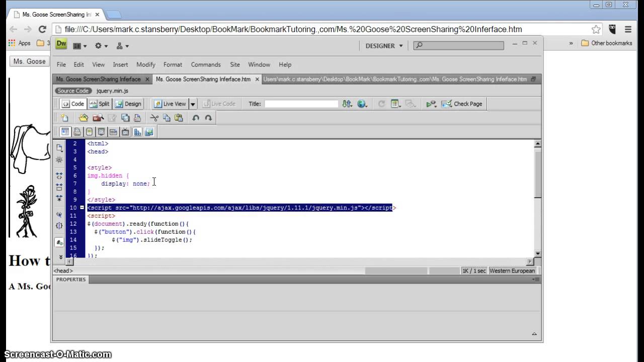The width and height of the screenshot is (644, 362).
Task: Click jquery.min.js related file
Action: coord(112,91)
